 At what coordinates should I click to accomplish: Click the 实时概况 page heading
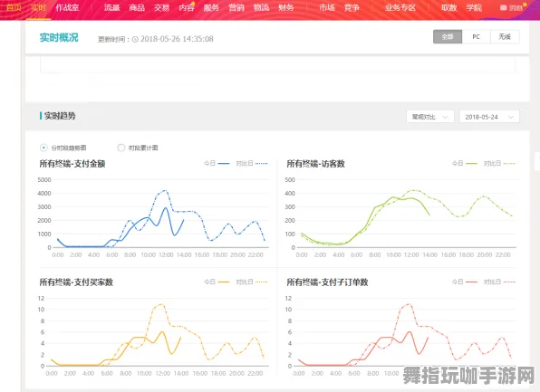[59, 37]
